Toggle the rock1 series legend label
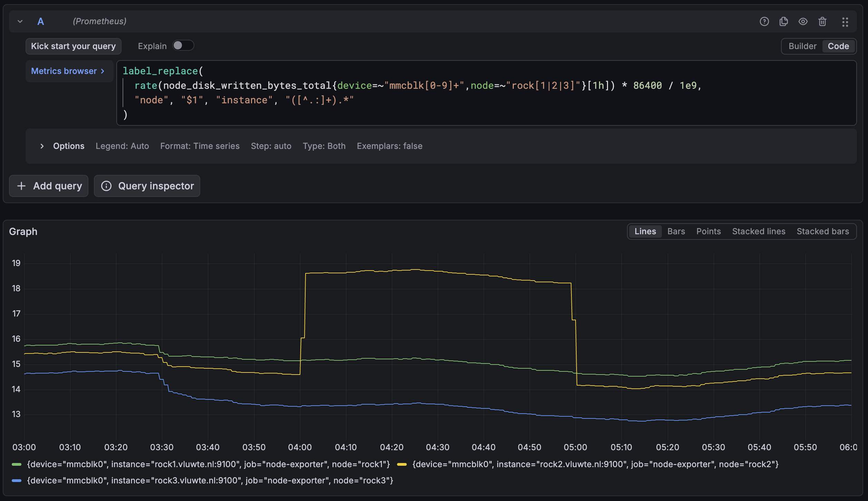Viewport: 868px width, 501px height. tap(209, 464)
